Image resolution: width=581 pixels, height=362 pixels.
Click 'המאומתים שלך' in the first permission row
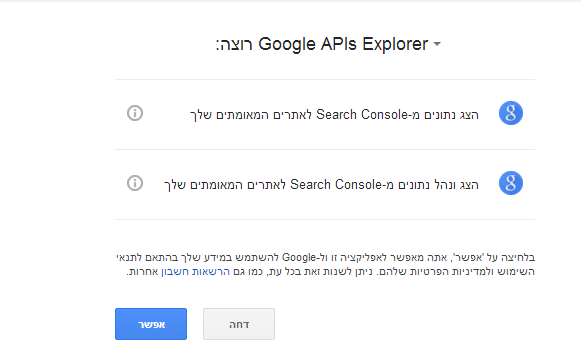coord(229,114)
